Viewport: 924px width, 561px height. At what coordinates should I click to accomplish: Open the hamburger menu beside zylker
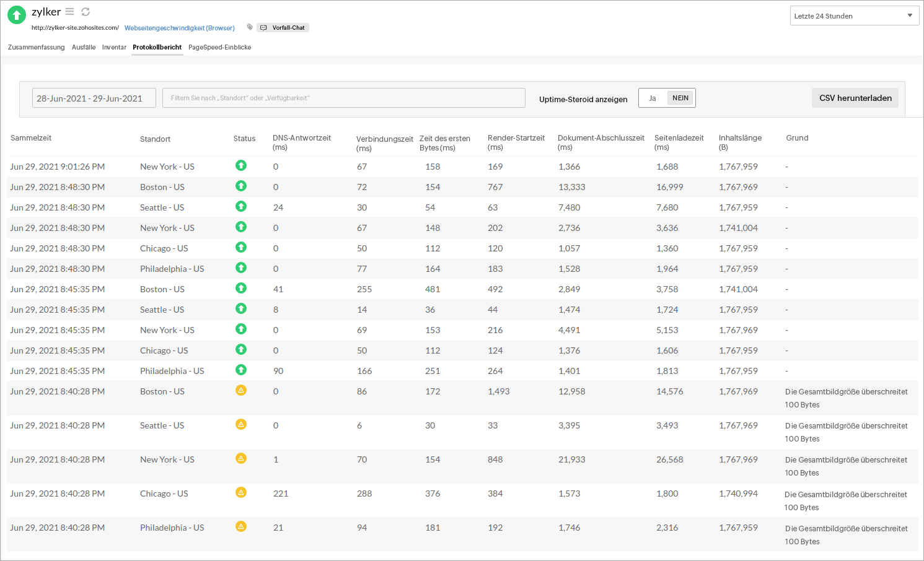point(69,11)
